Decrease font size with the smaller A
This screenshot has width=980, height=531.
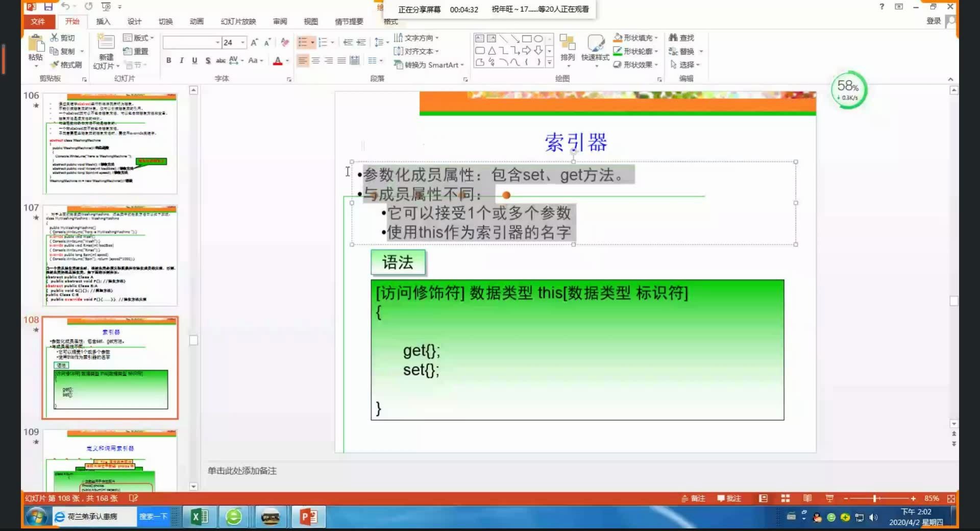pos(266,42)
